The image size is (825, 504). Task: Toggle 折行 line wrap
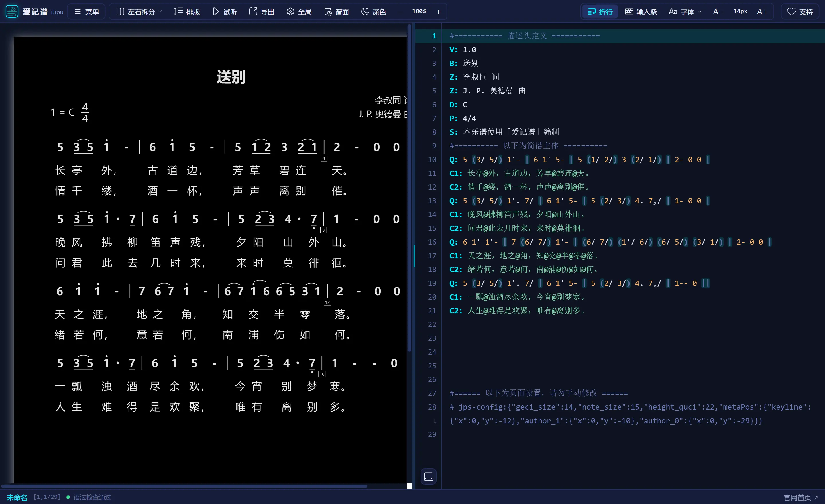(x=600, y=12)
